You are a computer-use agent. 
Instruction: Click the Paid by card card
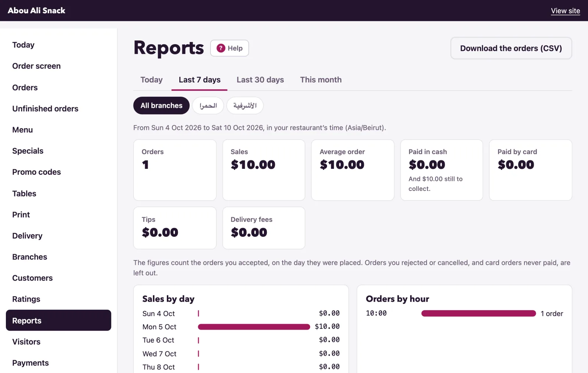[531, 170]
